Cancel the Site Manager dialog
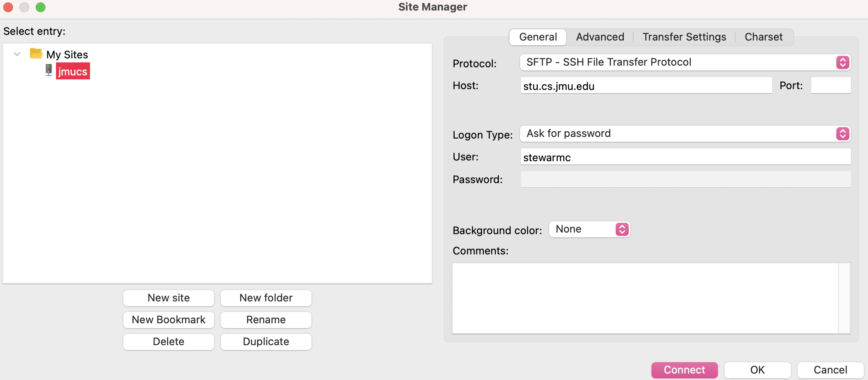The width and height of the screenshot is (868, 380). coord(830,369)
